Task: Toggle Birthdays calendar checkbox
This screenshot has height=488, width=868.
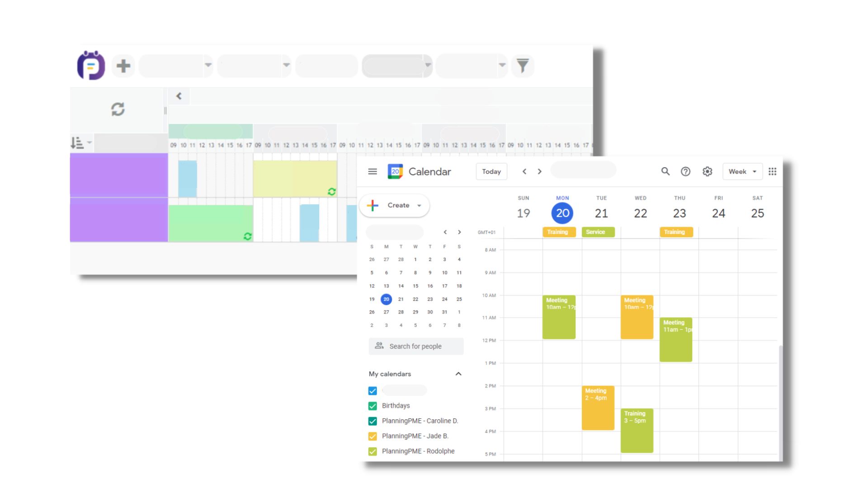Action: (373, 406)
